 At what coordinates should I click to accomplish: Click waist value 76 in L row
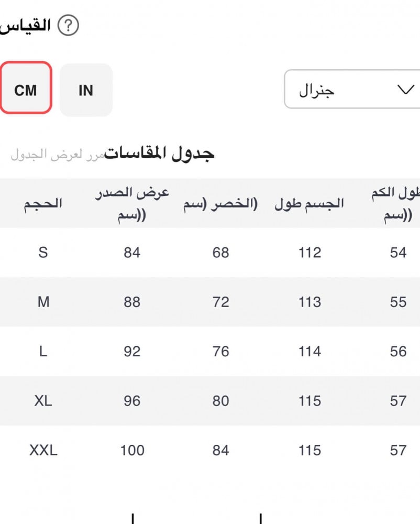[x=220, y=352]
